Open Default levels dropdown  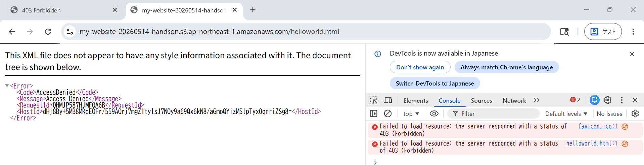pos(566,114)
